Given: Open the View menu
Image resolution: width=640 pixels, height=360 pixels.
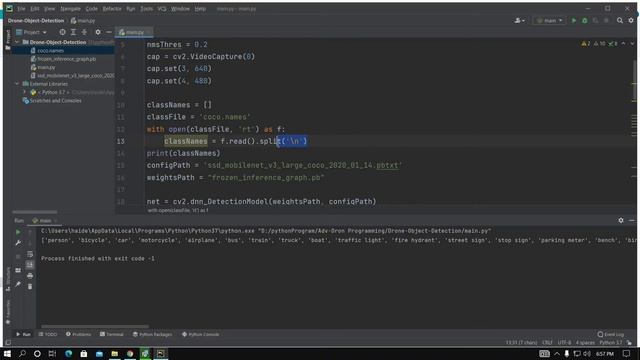Looking at the screenshot, I should [x=49, y=9].
